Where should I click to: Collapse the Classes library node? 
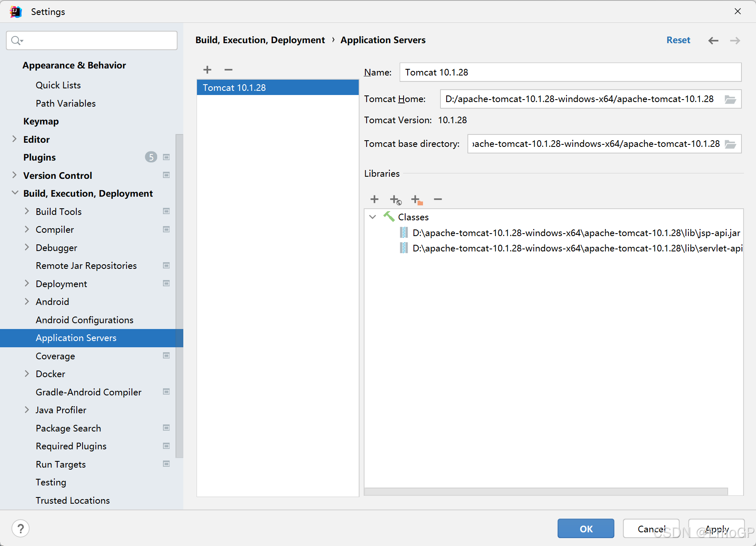[372, 217]
